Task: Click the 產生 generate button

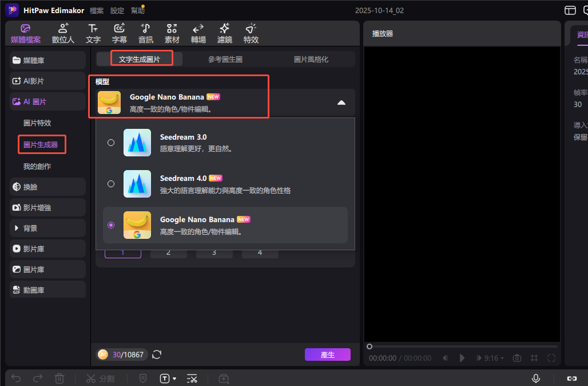Action: pos(327,355)
